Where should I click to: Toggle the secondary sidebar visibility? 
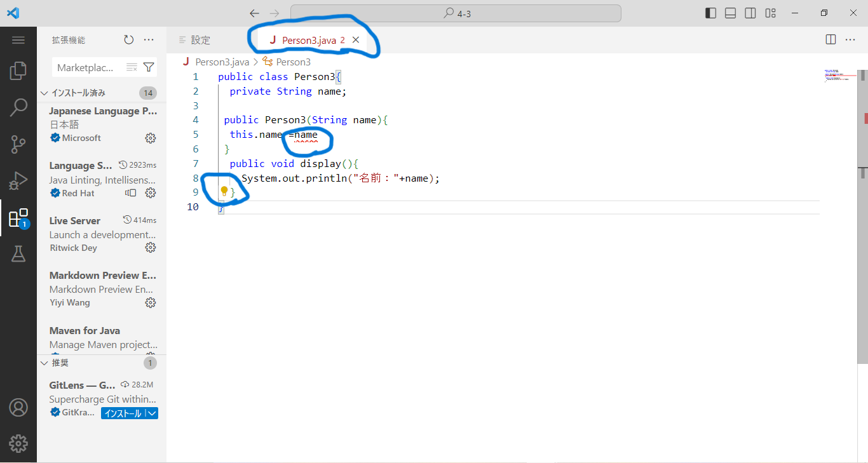pos(750,12)
